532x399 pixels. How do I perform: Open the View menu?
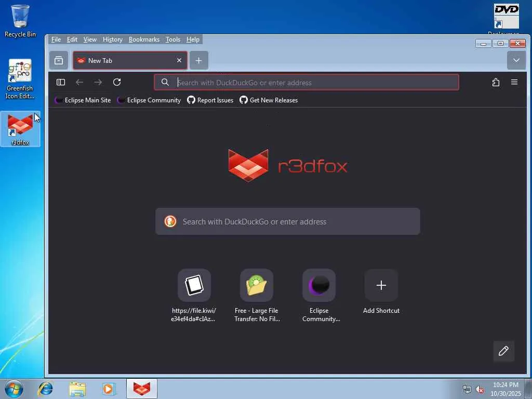click(x=90, y=39)
